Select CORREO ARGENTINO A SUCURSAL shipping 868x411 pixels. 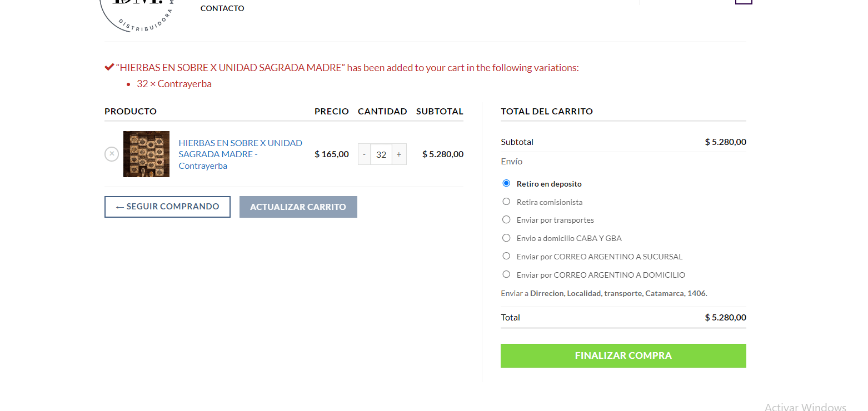pyautogui.click(x=506, y=256)
